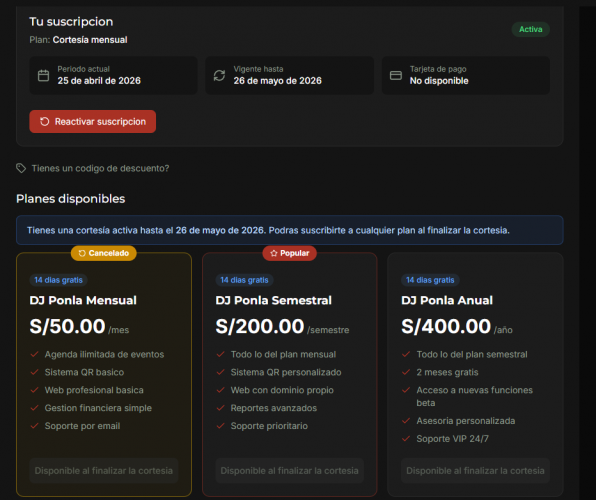Click the Activa status badge

pyautogui.click(x=531, y=29)
